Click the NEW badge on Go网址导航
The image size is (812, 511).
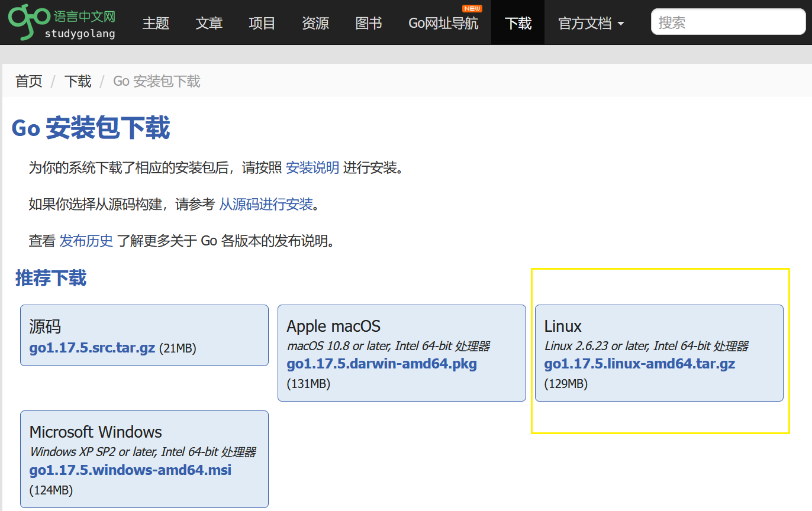472,8
